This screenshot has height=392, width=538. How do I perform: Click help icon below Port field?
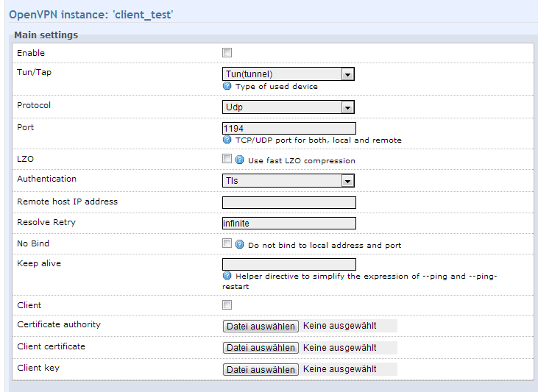[x=227, y=140]
